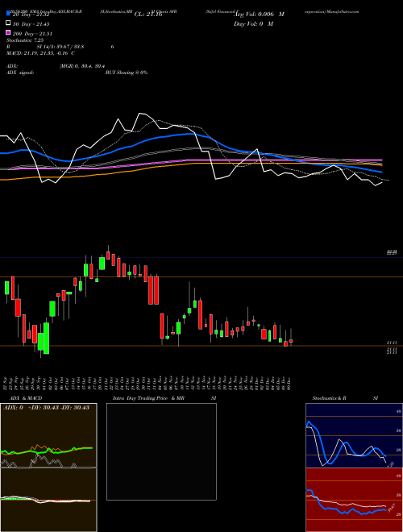Click the 21.11 price axis label
403x532 pixels.
point(392,343)
